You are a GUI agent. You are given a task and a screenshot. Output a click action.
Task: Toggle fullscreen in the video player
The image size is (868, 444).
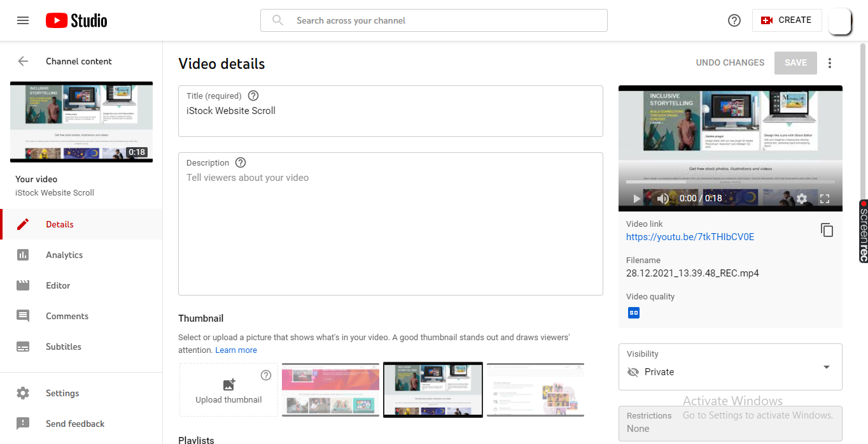tap(825, 199)
